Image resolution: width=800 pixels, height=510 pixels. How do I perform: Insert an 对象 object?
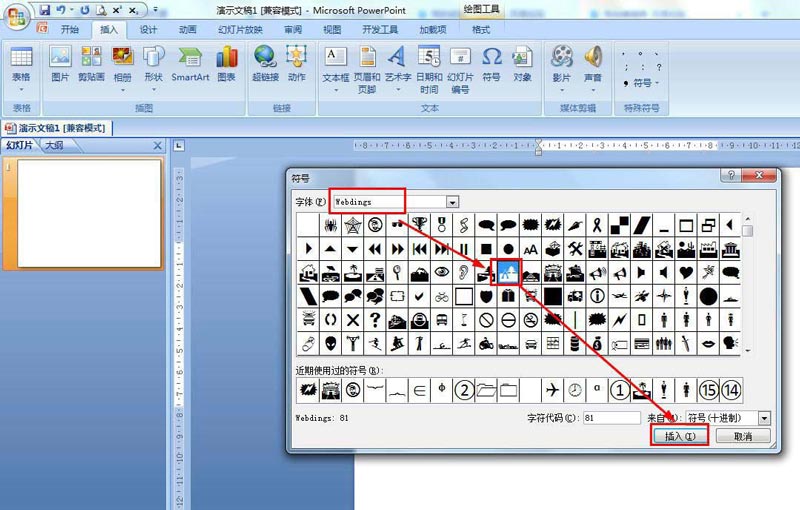tap(522, 64)
